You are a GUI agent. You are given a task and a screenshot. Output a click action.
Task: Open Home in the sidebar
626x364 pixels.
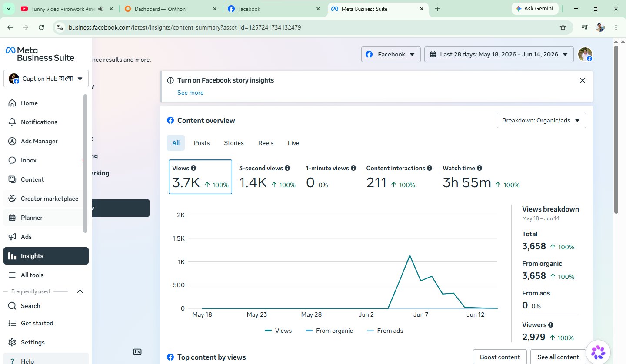tap(46, 103)
